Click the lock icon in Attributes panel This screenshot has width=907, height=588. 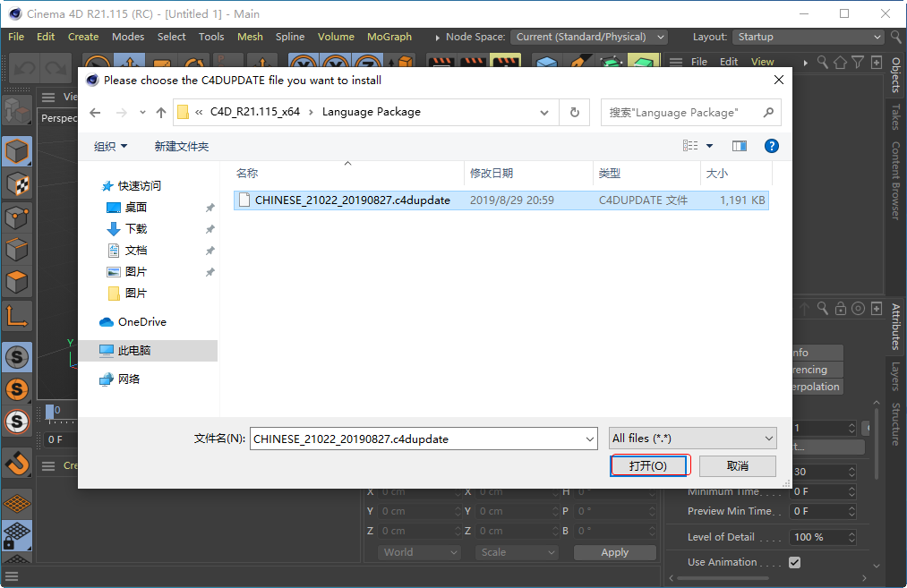(x=840, y=309)
